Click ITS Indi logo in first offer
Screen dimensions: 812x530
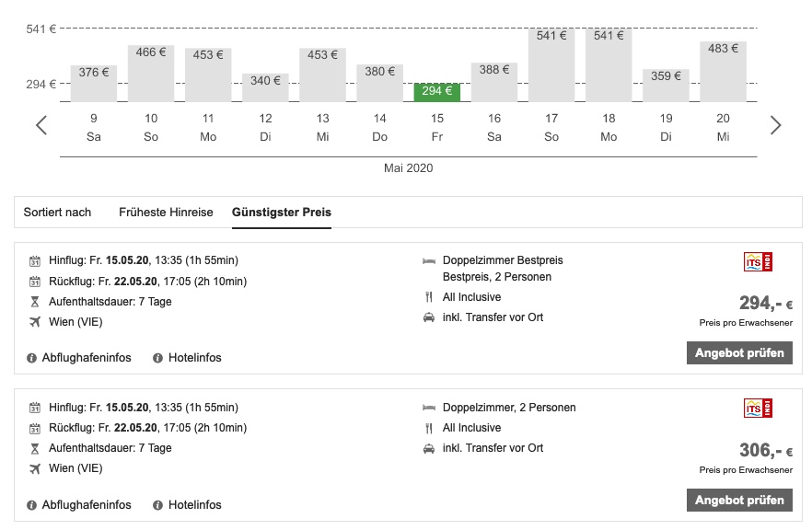758,262
